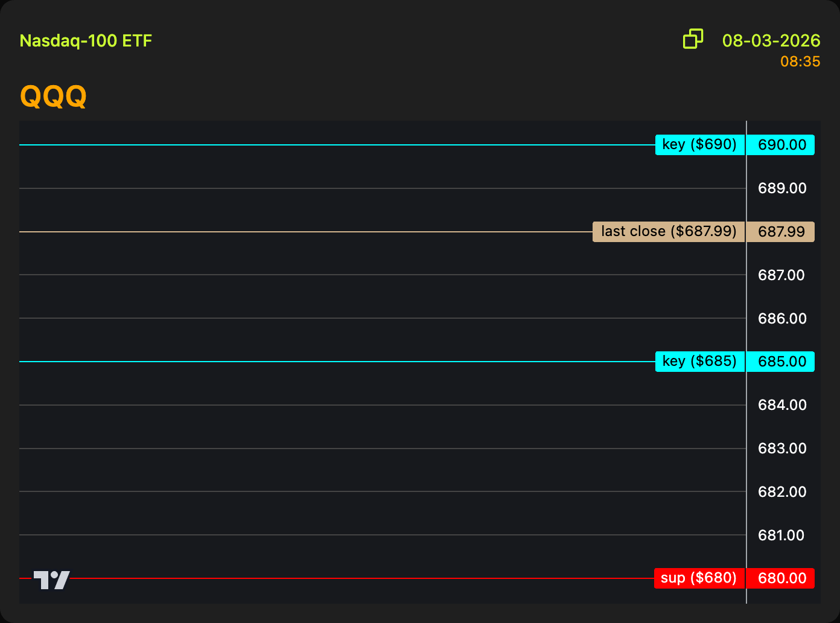Click the 684.00 axis value
This screenshot has width=840, height=623.
point(782,405)
